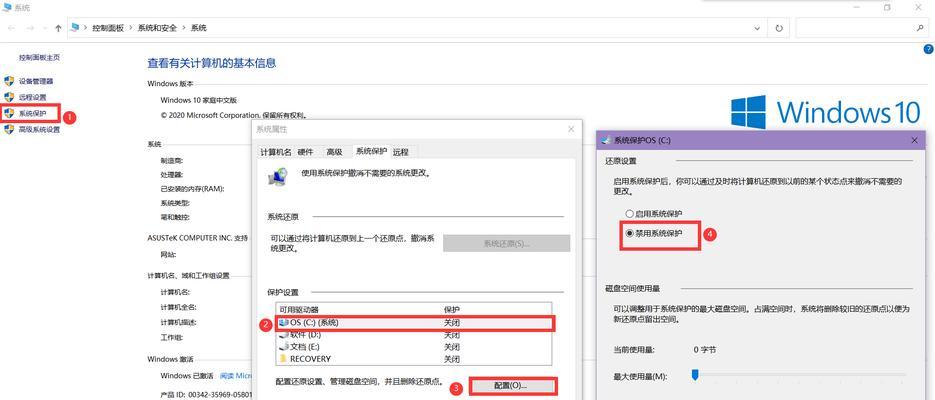Select 文档 (E:) drive row
This screenshot has height=400, width=935.
414,347
